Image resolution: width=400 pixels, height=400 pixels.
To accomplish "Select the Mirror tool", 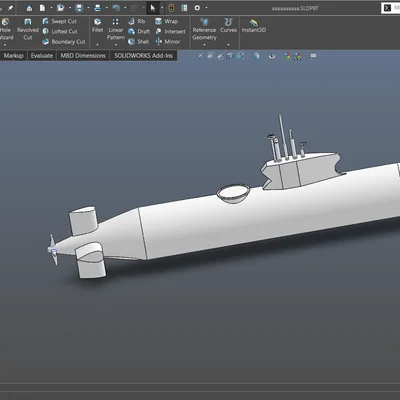I will pyautogui.click(x=168, y=42).
